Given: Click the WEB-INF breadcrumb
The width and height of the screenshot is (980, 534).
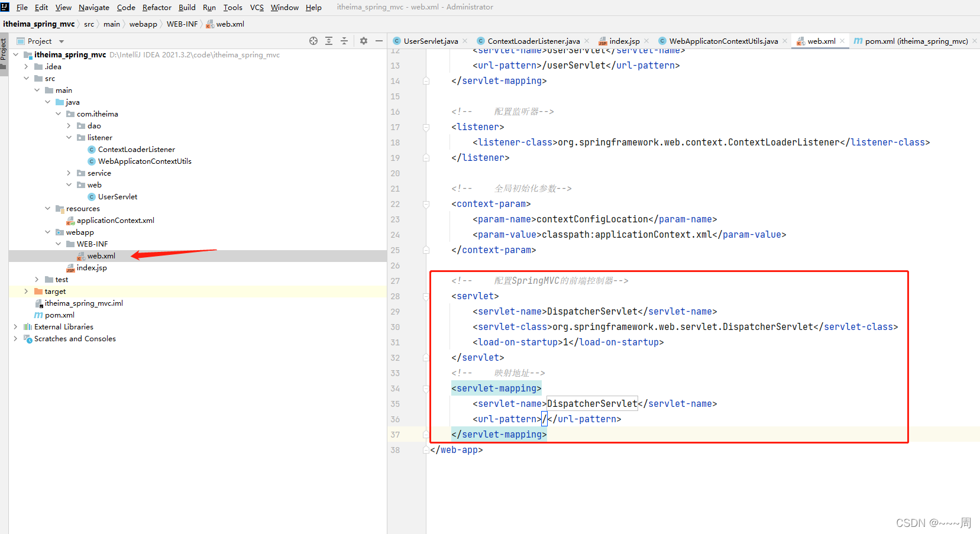Looking at the screenshot, I should 182,24.
